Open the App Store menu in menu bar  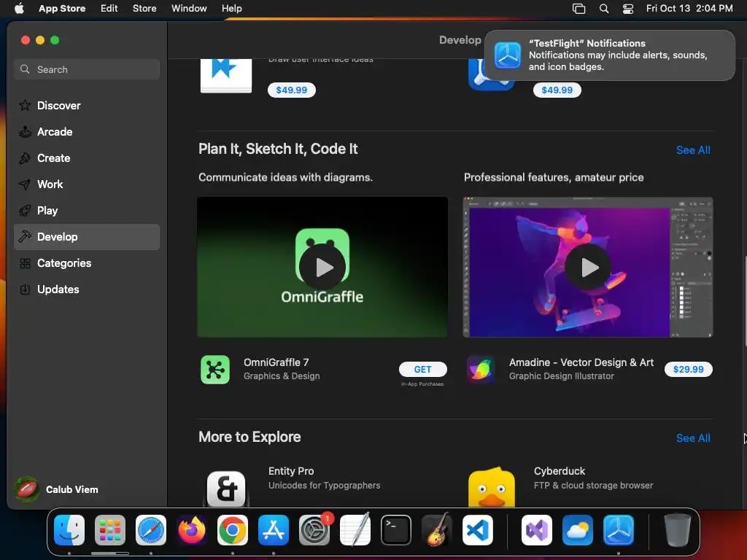(62, 8)
